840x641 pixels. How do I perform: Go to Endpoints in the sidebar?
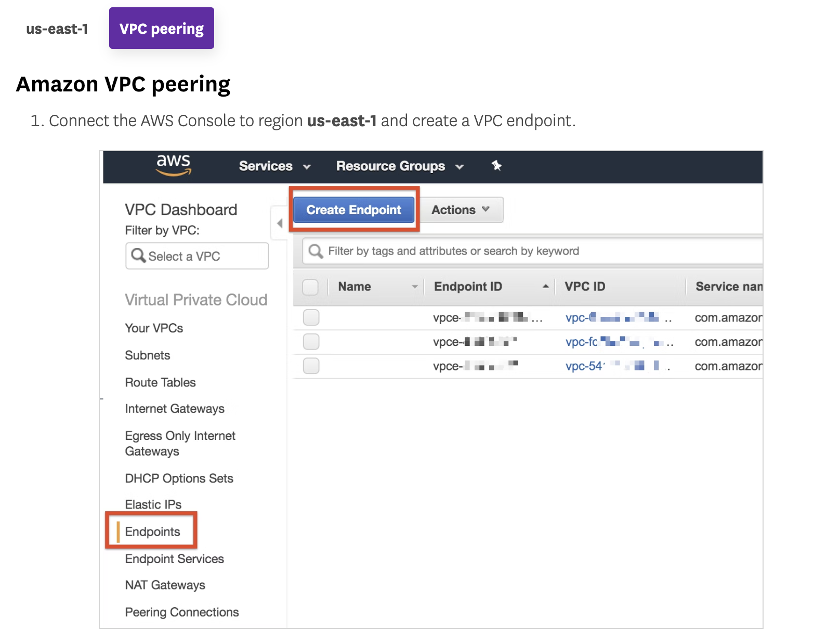[152, 531]
